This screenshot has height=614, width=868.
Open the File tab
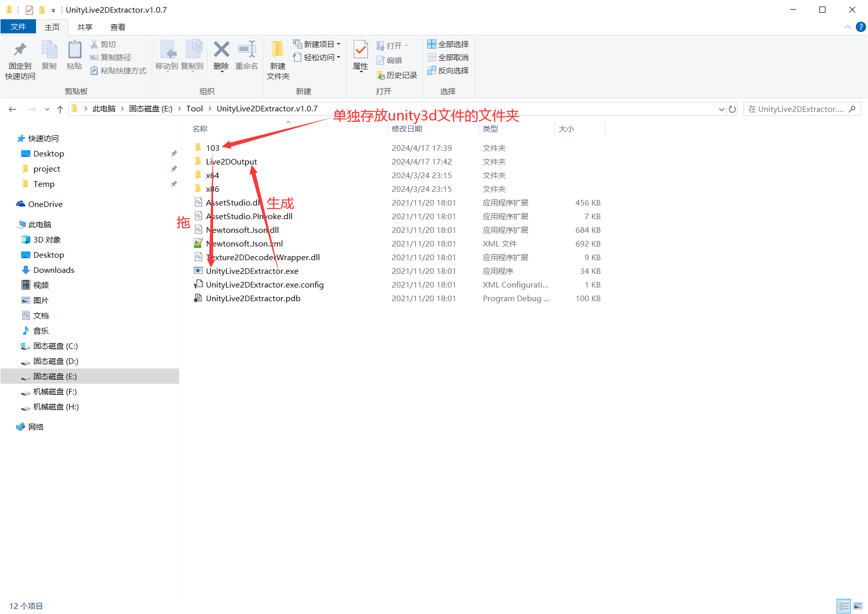18,27
